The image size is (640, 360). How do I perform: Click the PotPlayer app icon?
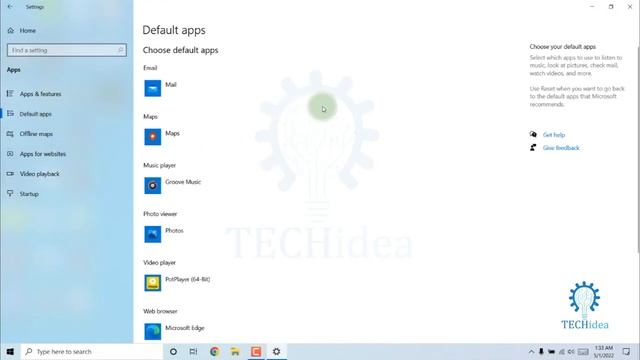pos(153,282)
